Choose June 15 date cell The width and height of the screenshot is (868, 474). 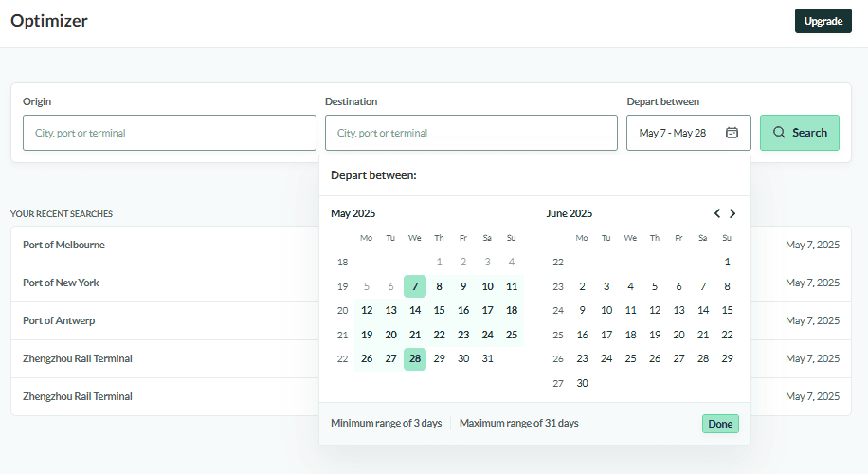(x=727, y=310)
